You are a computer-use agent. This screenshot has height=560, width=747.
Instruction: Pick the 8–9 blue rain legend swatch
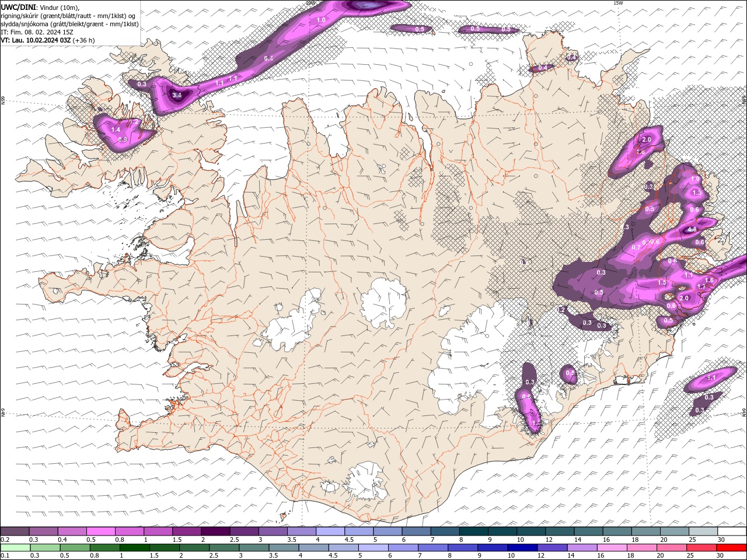pyautogui.click(x=462, y=547)
